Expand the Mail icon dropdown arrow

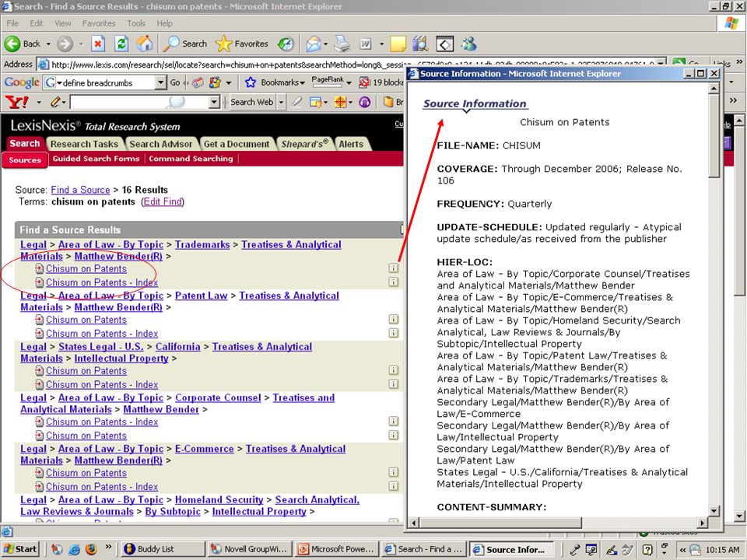pyautogui.click(x=326, y=44)
